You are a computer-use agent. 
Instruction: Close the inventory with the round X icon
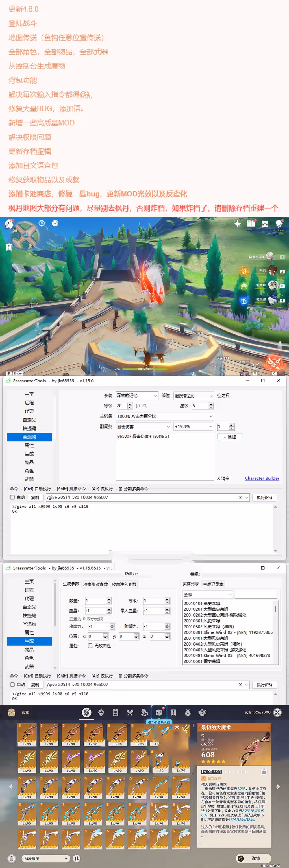pyautogui.click(x=277, y=712)
